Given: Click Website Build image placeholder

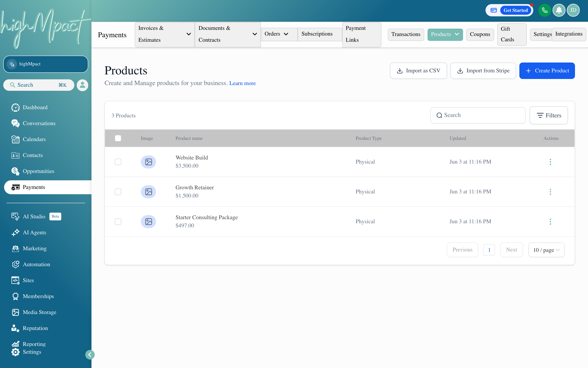Looking at the screenshot, I should click(148, 162).
